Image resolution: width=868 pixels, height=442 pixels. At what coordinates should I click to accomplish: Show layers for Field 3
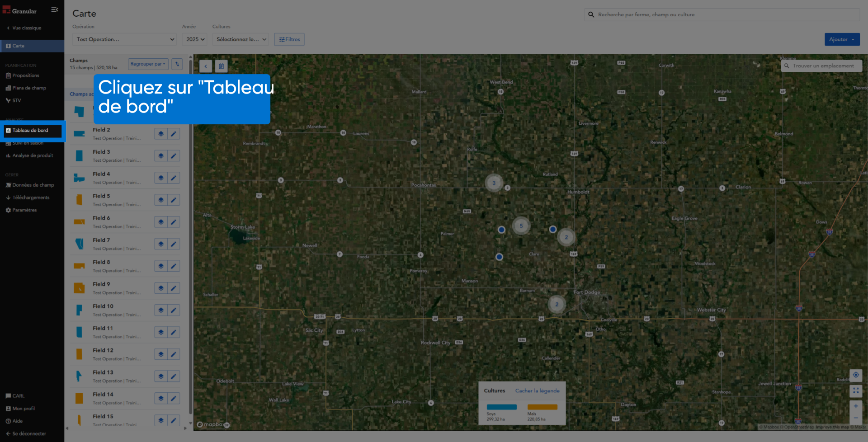tap(160, 156)
